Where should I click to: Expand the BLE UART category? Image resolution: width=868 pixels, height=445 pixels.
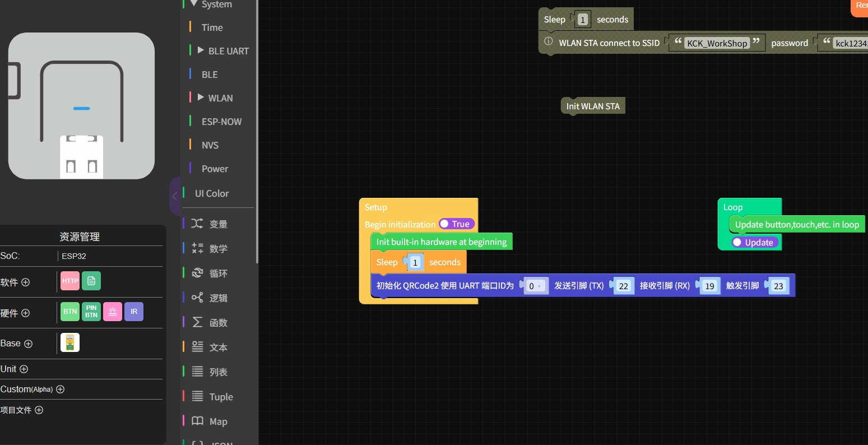201,50
